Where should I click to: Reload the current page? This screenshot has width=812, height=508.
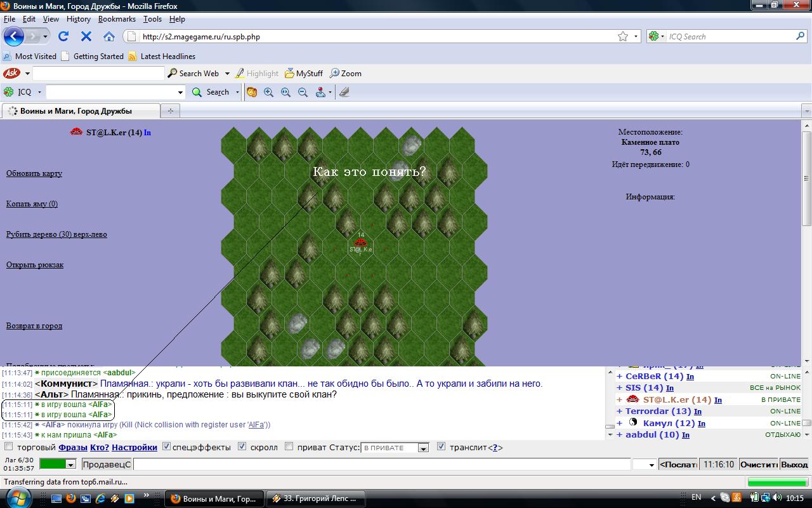63,36
